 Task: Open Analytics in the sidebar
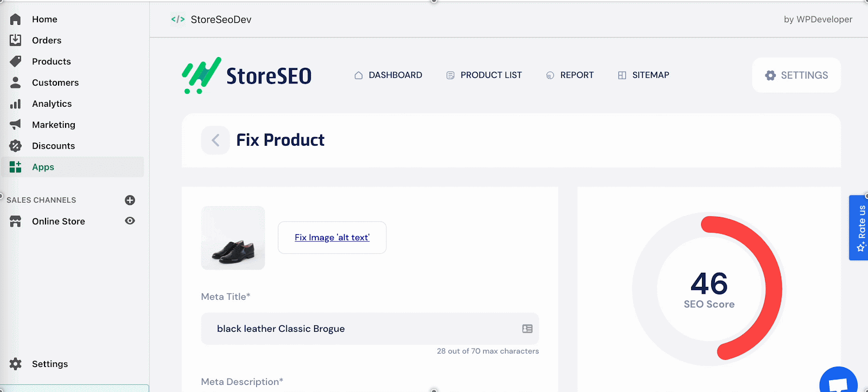point(52,104)
